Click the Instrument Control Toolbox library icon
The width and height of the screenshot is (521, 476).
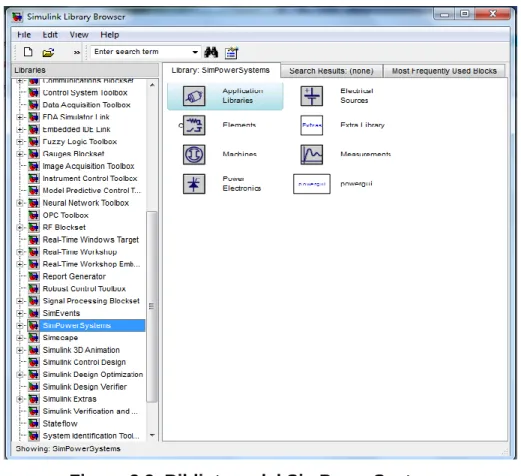coord(34,178)
